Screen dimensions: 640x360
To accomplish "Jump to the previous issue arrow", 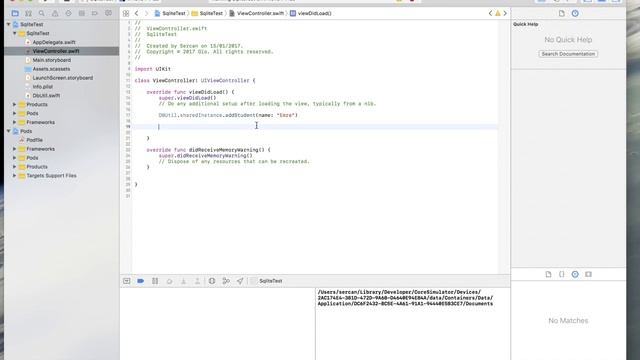I will [490, 13].
